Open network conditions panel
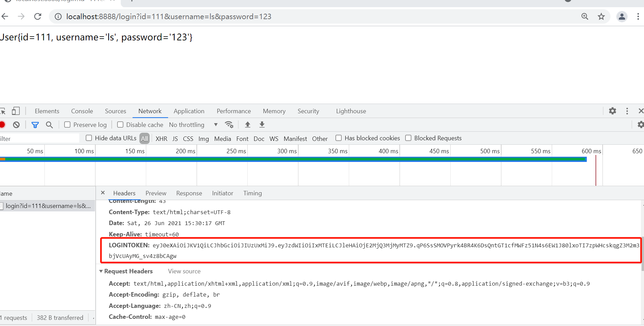 pos(229,125)
